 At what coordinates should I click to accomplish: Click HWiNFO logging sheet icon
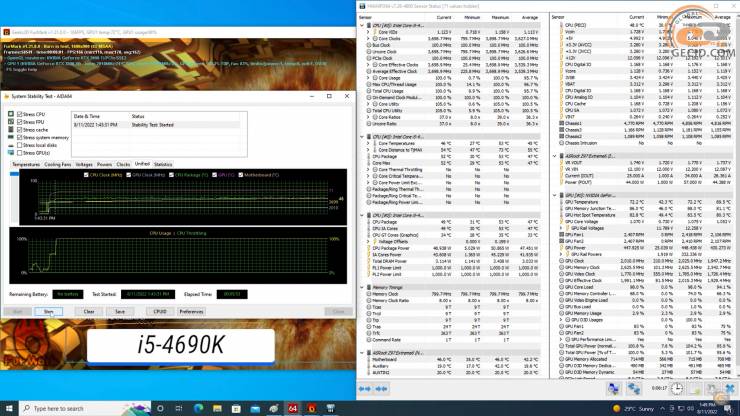[695, 389]
